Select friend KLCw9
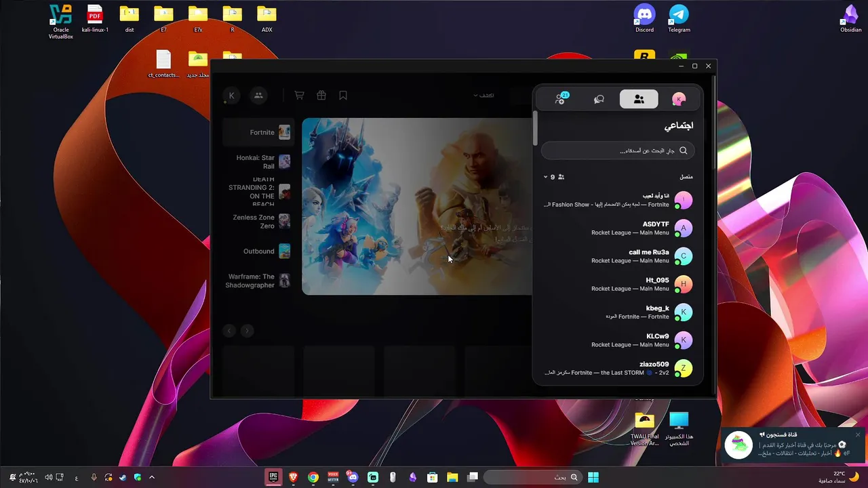Screen dimensions: 868x488 click(x=618, y=340)
